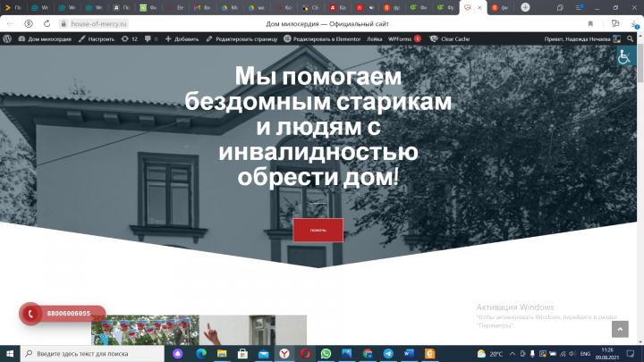Screen dimensions: 644x362
Task: Open Telegram from taskbar
Action: coord(388,353)
